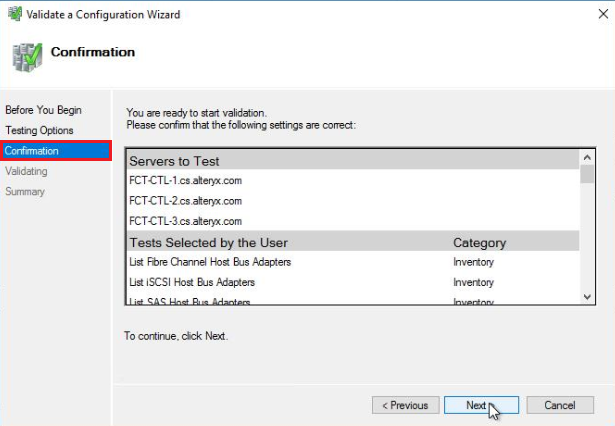Select server FCT-CTL-3.cs.alteryx.com
615x426 pixels.
tap(185, 221)
